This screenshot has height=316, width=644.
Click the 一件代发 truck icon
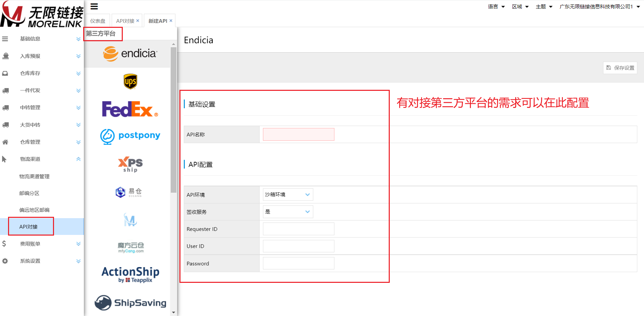[x=5, y=90]
